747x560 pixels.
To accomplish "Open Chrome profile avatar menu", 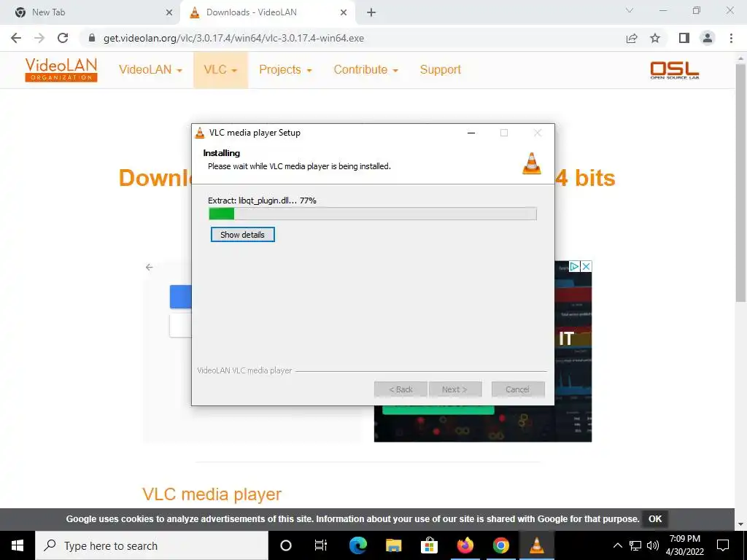I will (708, 38).
